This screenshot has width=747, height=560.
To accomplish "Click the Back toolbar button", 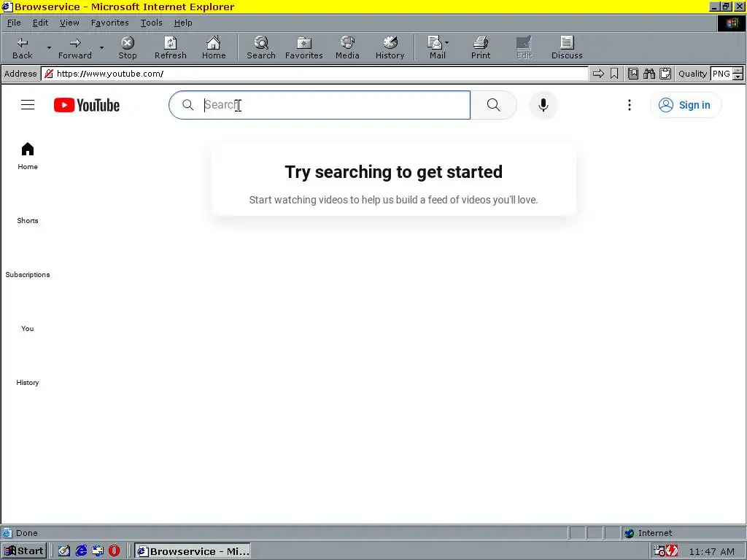I will 23,48.
